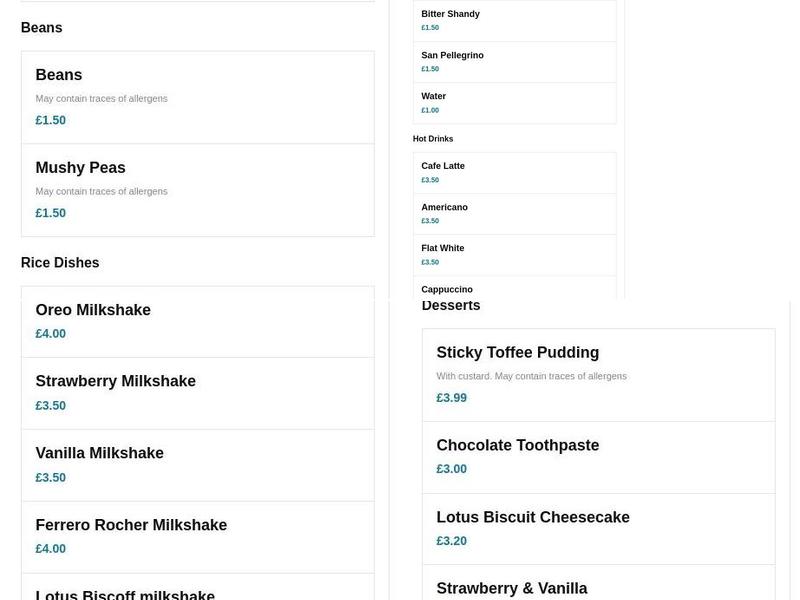Select Bitter Shandy in the drinks list
This screenshot has height=600, width=800.
[514, 21]
